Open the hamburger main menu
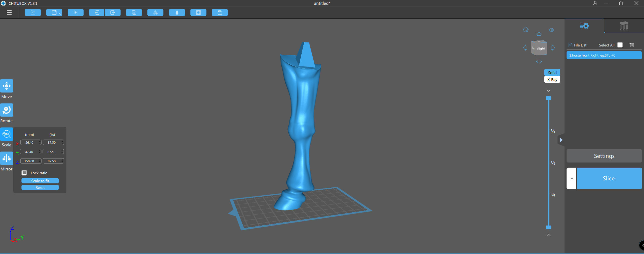 coord(9,13)
